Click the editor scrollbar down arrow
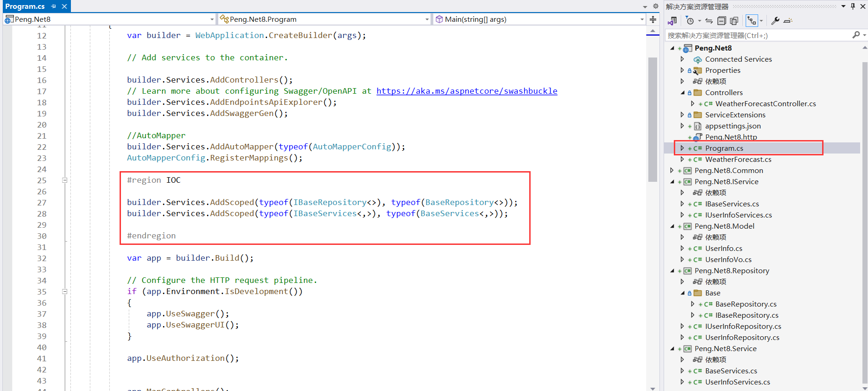 pos(653,388)
